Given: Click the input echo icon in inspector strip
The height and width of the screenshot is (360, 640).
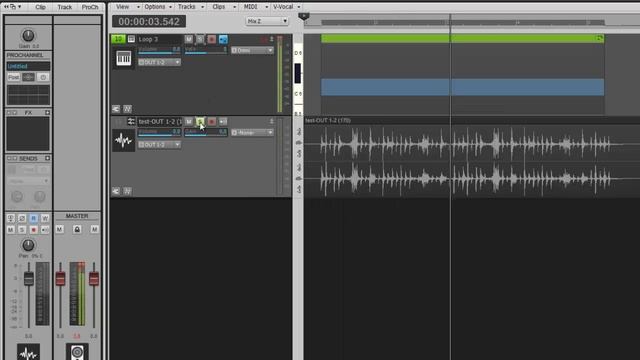Looking at the screenshot, I should [x=45, y=230].
